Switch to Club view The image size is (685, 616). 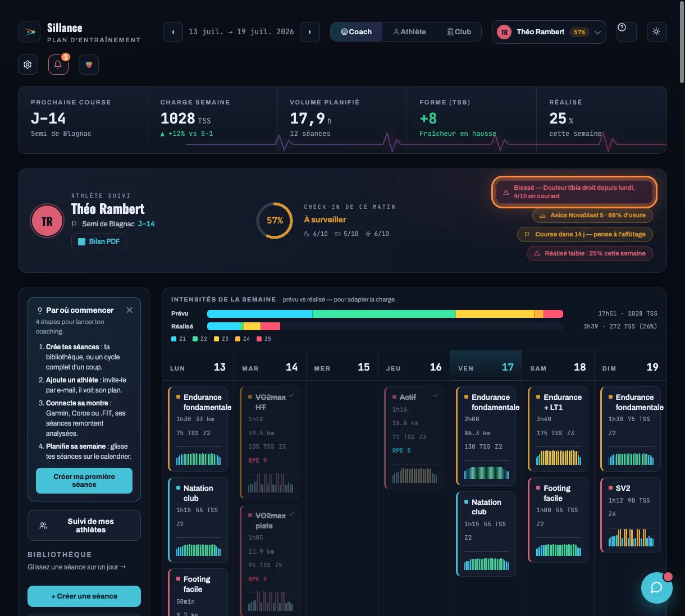coord(459,32)
